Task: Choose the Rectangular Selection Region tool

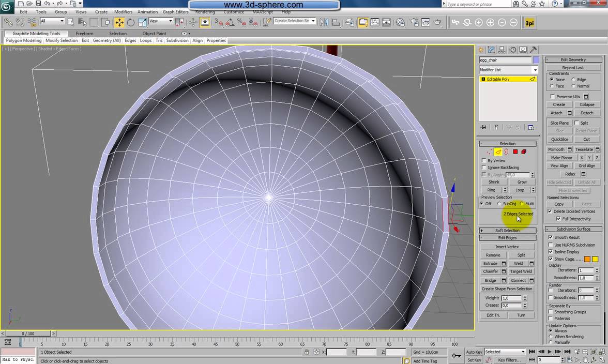Action: point(94,22)
